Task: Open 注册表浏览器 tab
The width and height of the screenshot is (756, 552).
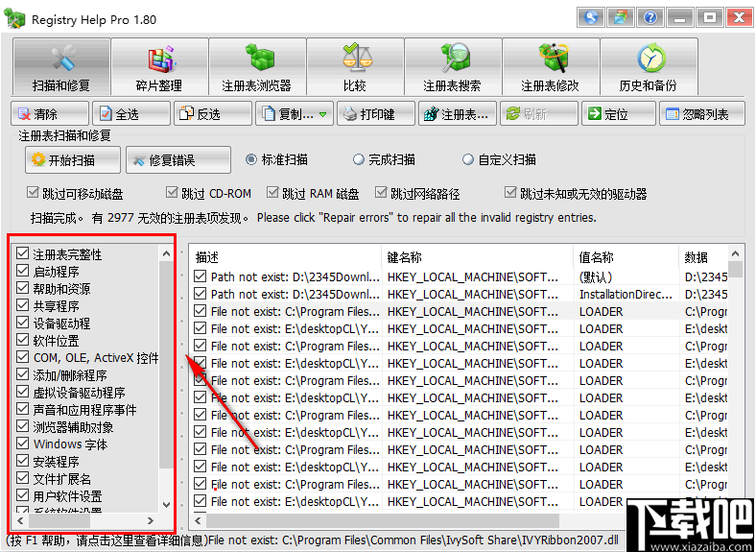Action: (257, 66)
